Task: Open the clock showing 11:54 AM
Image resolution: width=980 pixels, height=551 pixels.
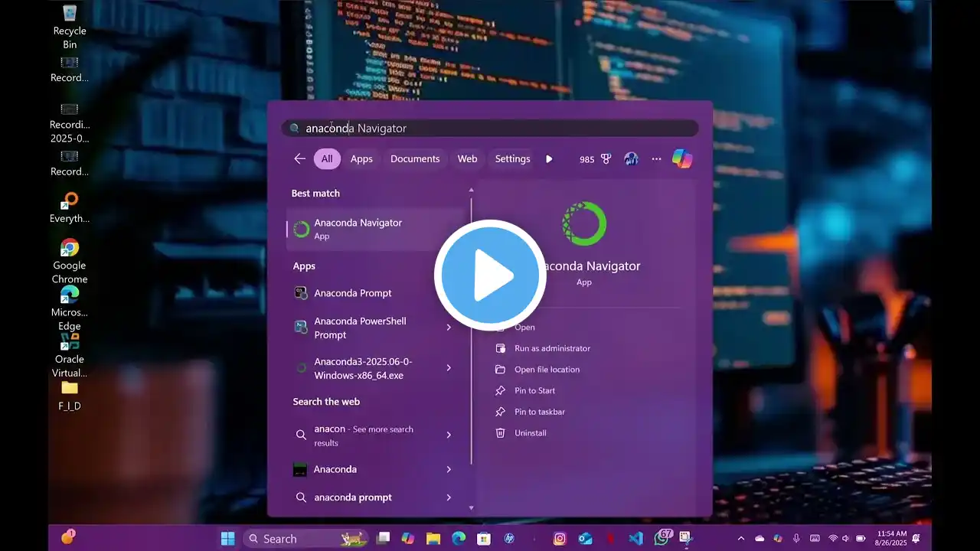Action: (x=891, y=539)
